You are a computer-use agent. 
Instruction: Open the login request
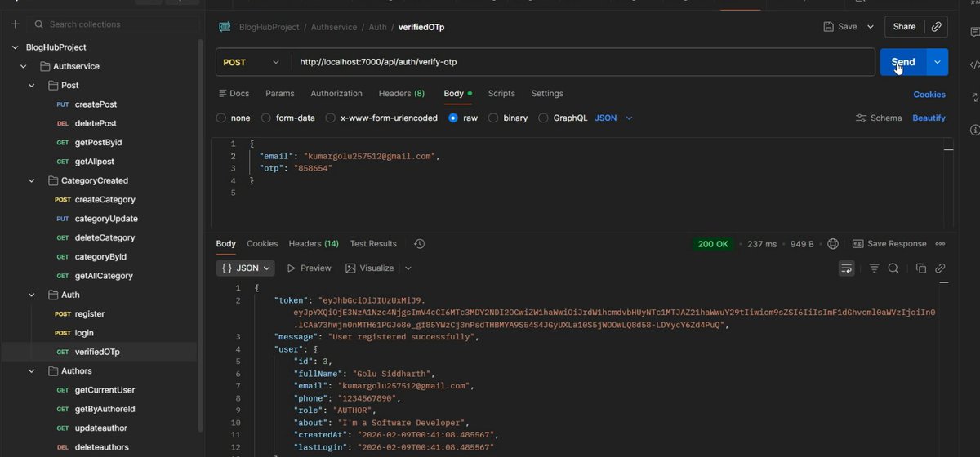coord(84,333)
